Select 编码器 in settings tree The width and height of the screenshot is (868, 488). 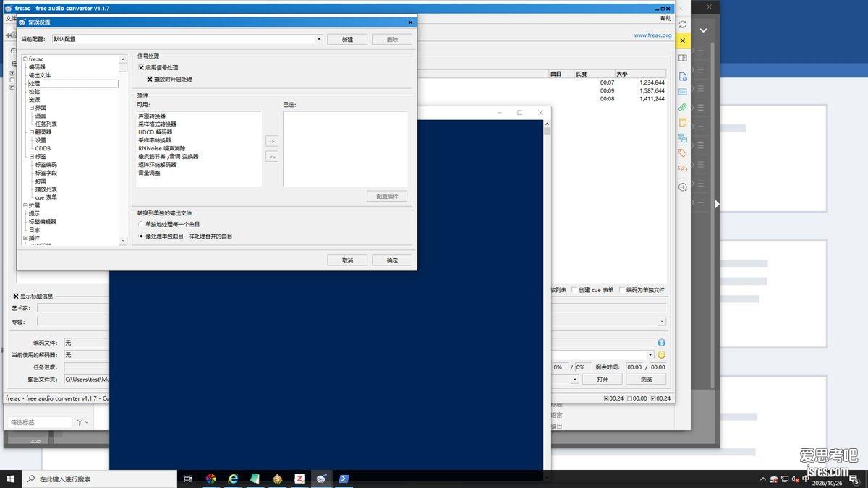coord(37,67)
